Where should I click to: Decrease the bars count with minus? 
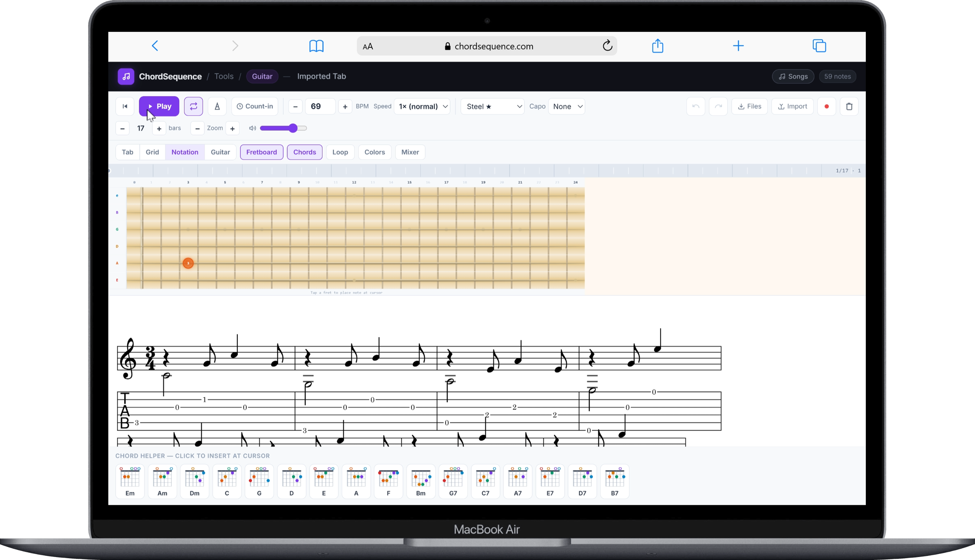[122, 128]
